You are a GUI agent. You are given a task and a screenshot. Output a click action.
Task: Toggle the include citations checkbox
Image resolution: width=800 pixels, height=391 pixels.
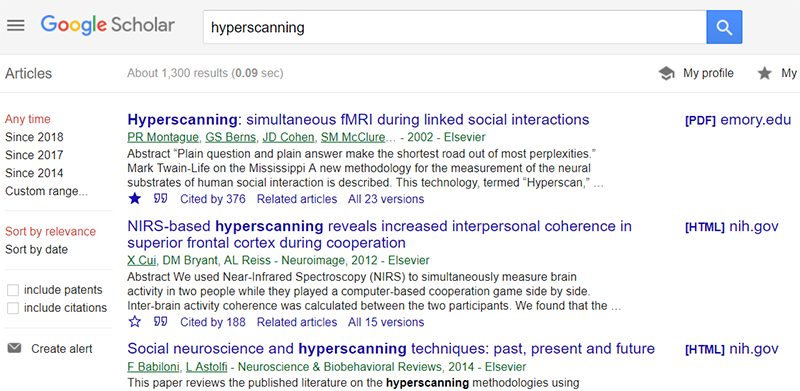[x=13, y=308]
